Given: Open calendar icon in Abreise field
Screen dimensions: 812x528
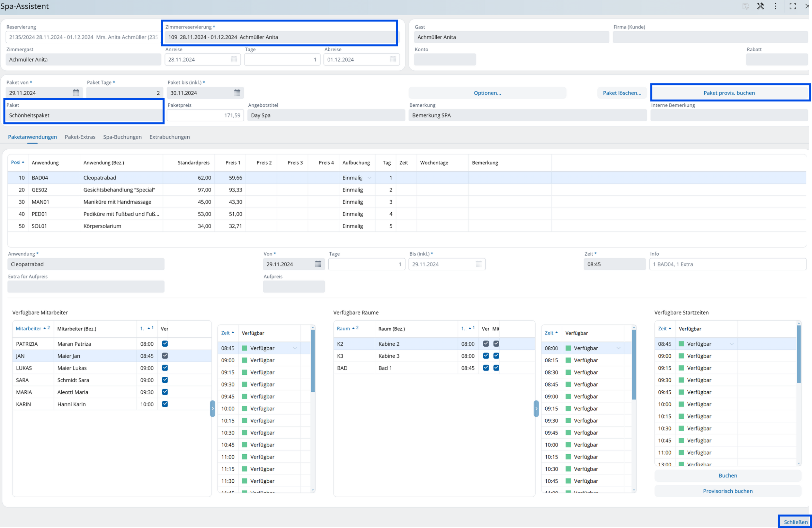Looking at the screenshot, I should click(393, 59).
